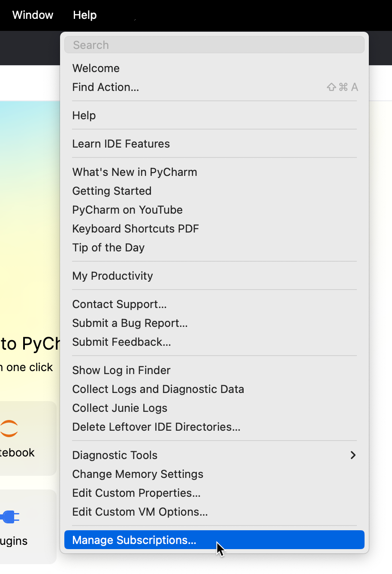This screenshot has height=574, width=392.
Task: Select Getting Started
Action: (x=112, y=190)
